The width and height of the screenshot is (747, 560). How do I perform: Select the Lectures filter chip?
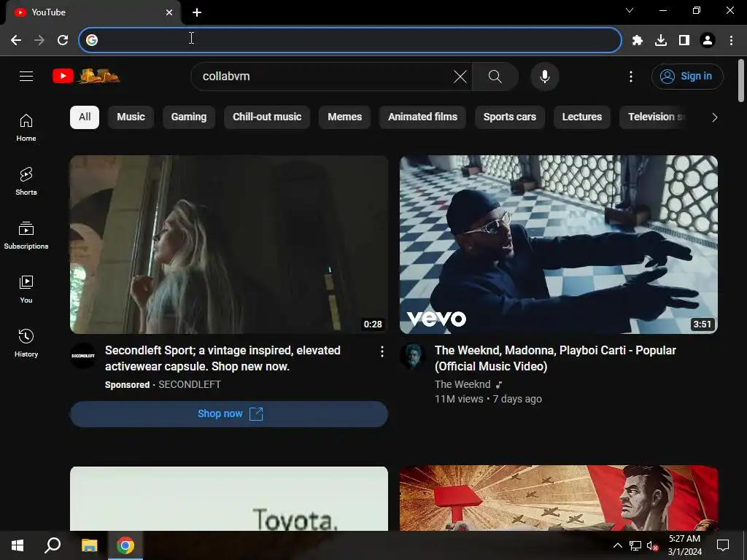[x=581, y=117]
